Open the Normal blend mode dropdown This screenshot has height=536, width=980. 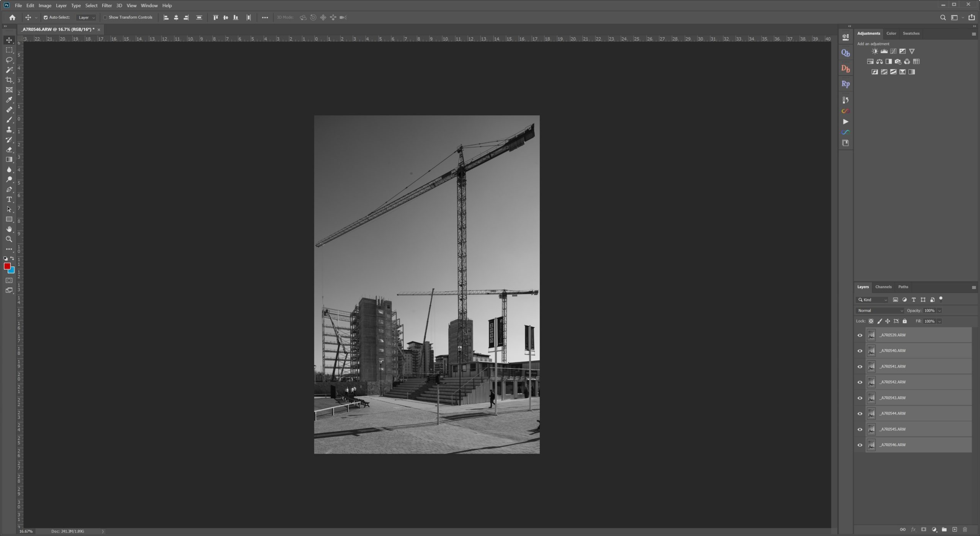[x=880, y=310]
